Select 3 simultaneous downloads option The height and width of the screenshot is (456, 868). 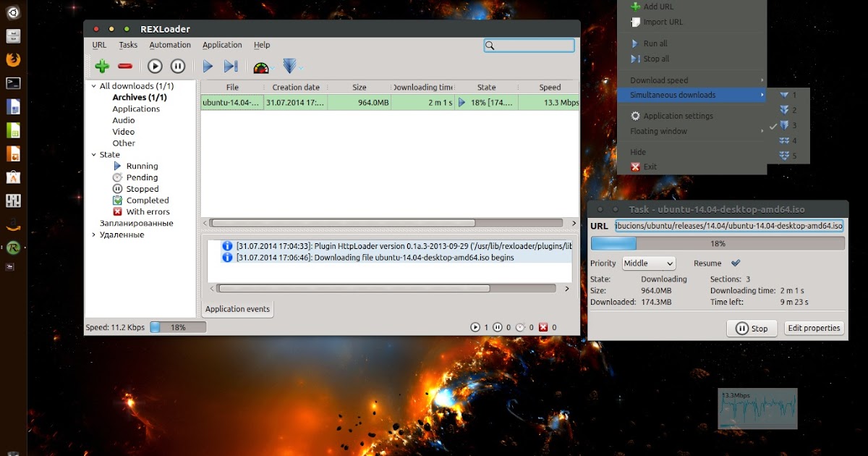pos(790,125)
